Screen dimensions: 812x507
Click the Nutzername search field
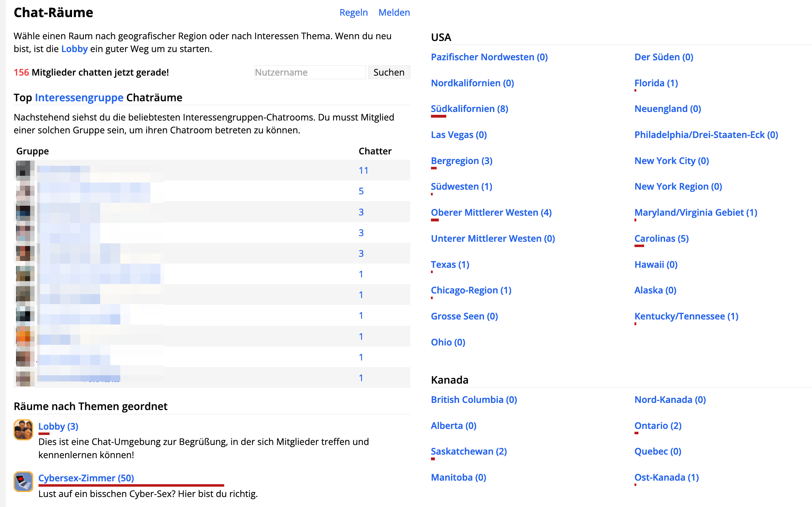[309, 72]
